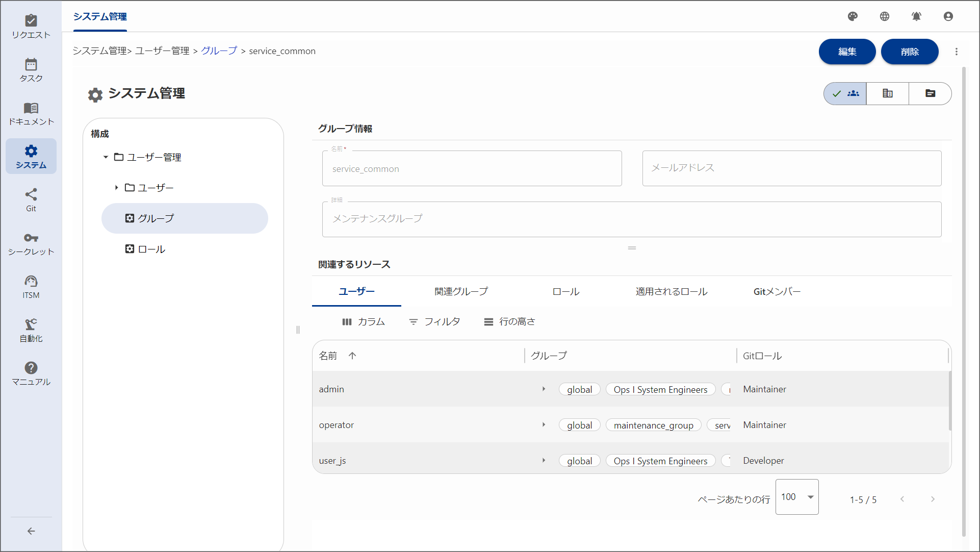
Task: Open the 自動化 robot arm icon
Action: [31, 330]
